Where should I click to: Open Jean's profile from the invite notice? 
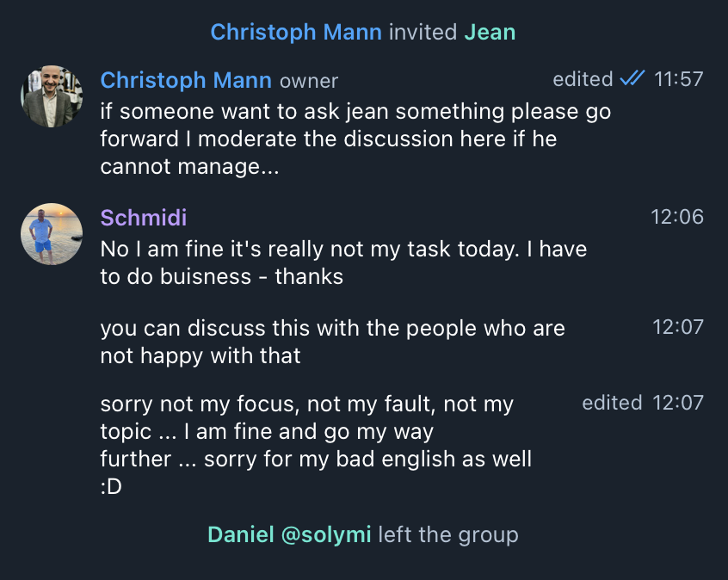coord(490,33)
